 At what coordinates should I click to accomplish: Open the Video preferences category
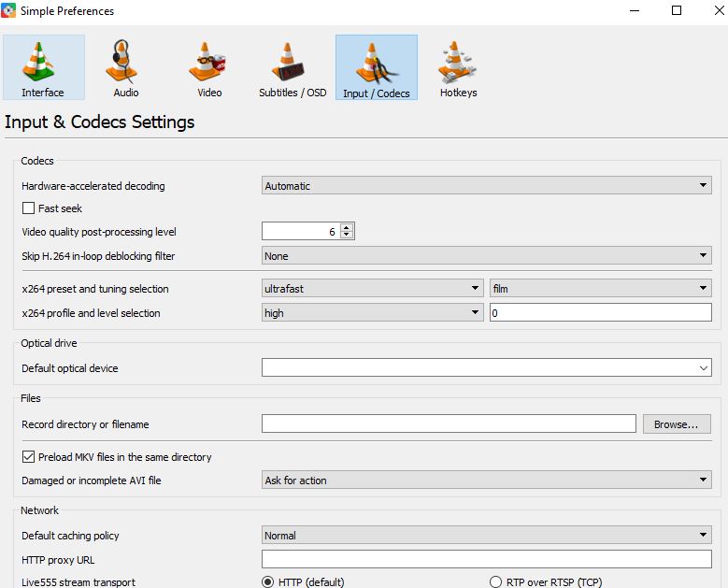coord(209,67)
